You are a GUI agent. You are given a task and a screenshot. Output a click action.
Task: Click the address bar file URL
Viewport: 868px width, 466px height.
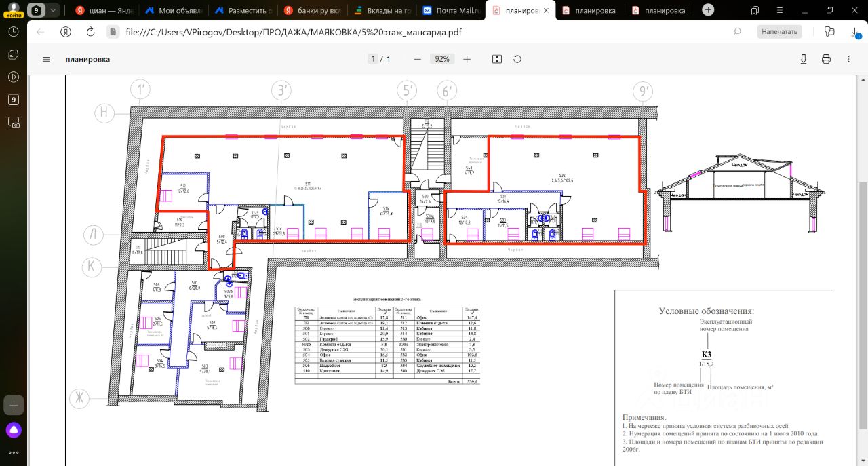point(294,32)
